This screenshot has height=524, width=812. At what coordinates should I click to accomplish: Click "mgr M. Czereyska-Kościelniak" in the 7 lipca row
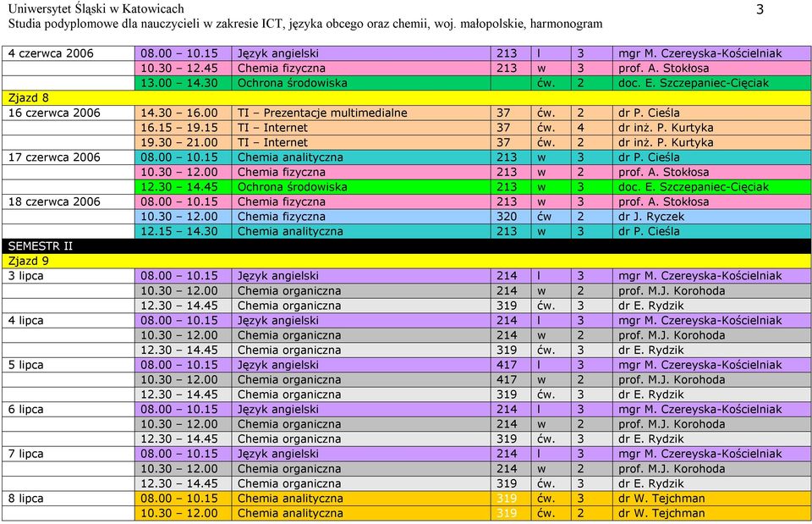click(x=700, y=455)
